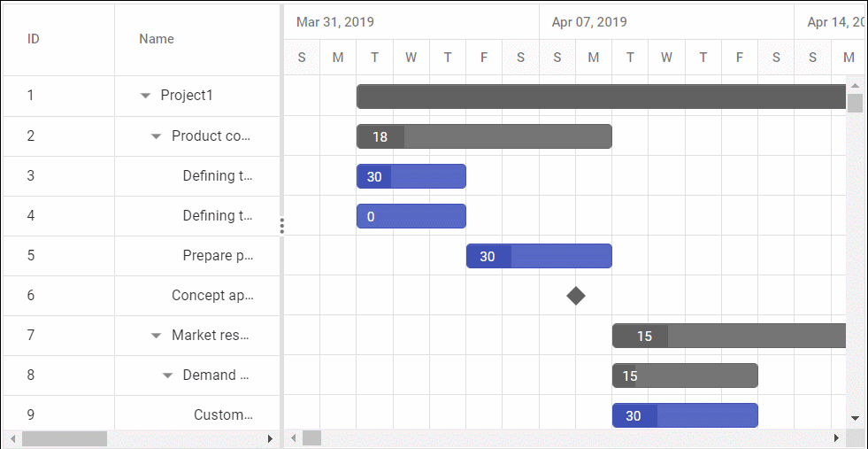Viewport: 868px width, 449px height.
Task: Click the Mar 31, 2019 week header
Action: click(335, 22)
